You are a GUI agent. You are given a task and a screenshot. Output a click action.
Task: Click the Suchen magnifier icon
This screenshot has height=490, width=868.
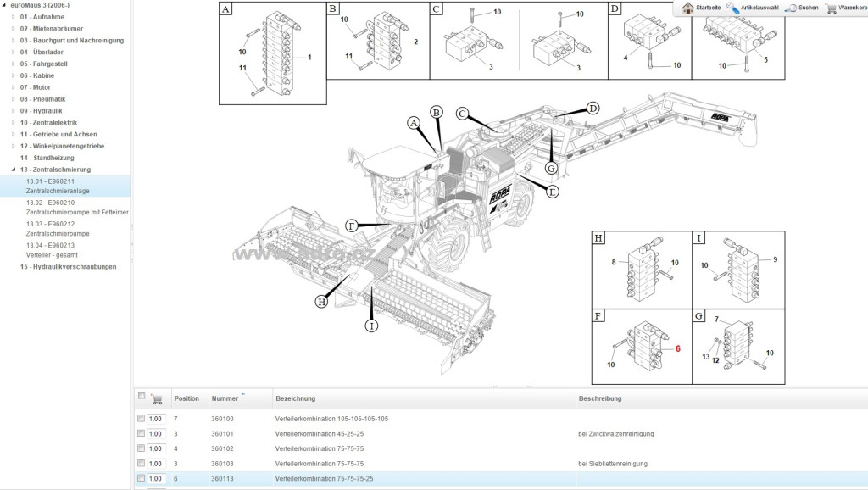click(x=791, y=8)
